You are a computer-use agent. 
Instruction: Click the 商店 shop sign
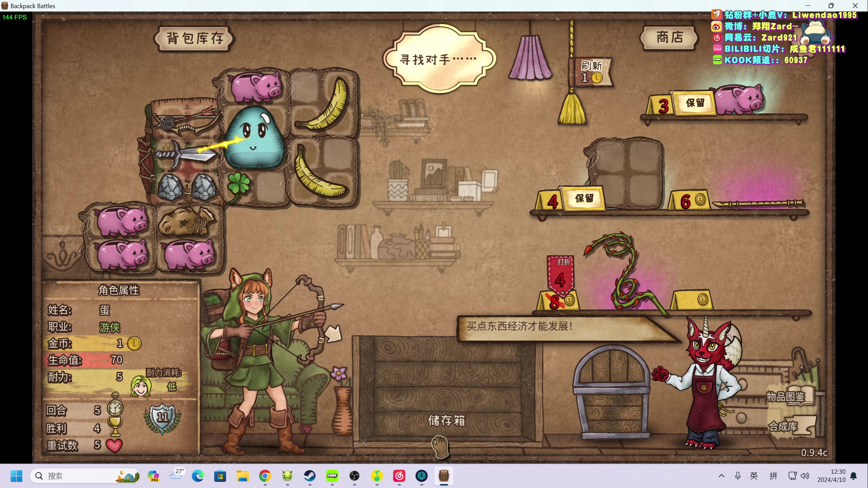click(670, 37)
